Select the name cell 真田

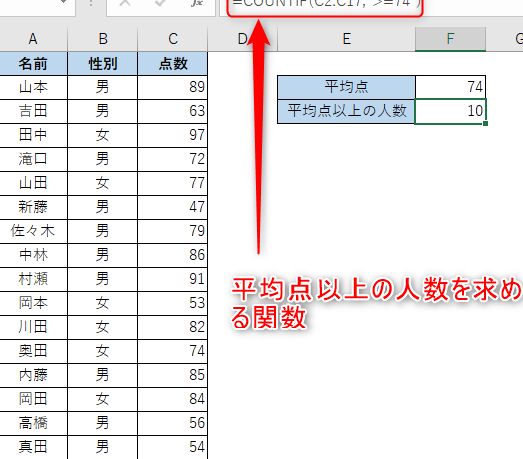tap(33, 447)
